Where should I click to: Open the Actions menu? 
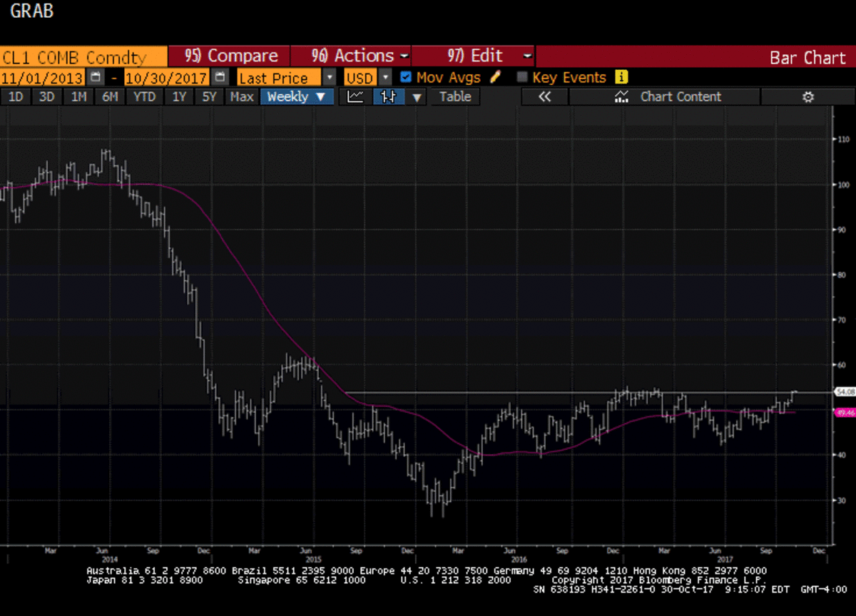click(359, 56)
